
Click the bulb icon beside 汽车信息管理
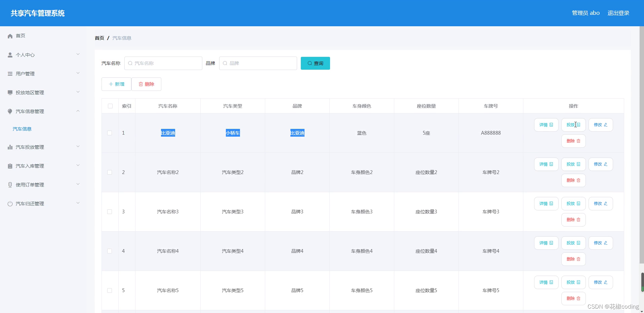point(10,111)
